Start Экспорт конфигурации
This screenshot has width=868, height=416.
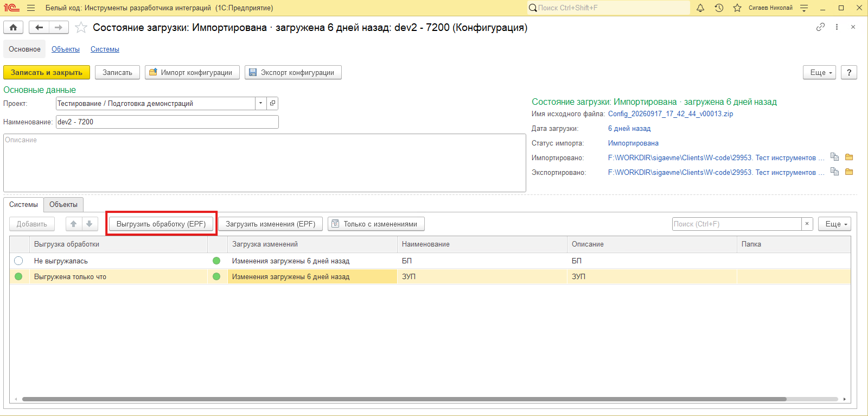tap(293, 72)
